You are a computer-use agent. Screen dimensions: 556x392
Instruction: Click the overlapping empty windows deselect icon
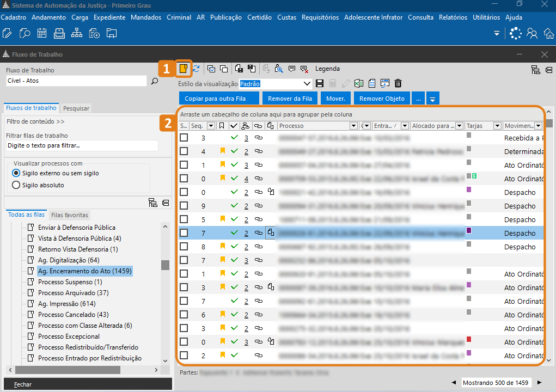pyautogui.click(x=224, y=69)
